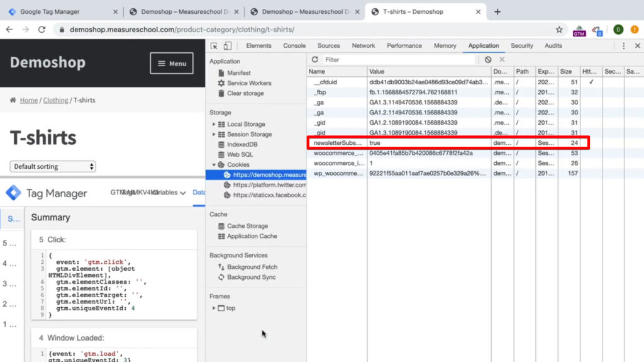Screen dimensions: 644x362
Task: Open the green profile avatar
Action: (618, 30)
